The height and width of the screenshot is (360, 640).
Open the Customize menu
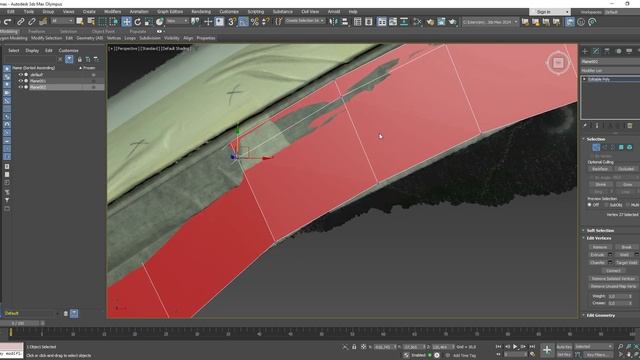coord(229,12)
